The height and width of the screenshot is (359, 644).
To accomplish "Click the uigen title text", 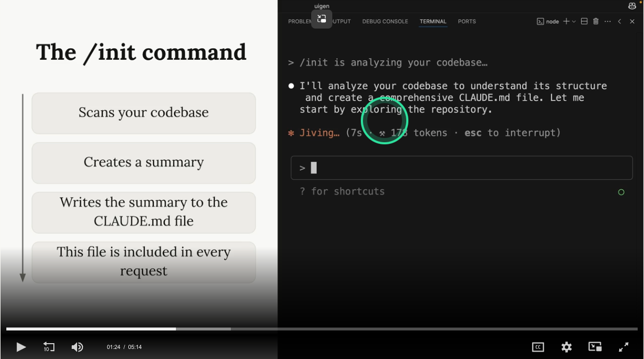I will (322, 6).
